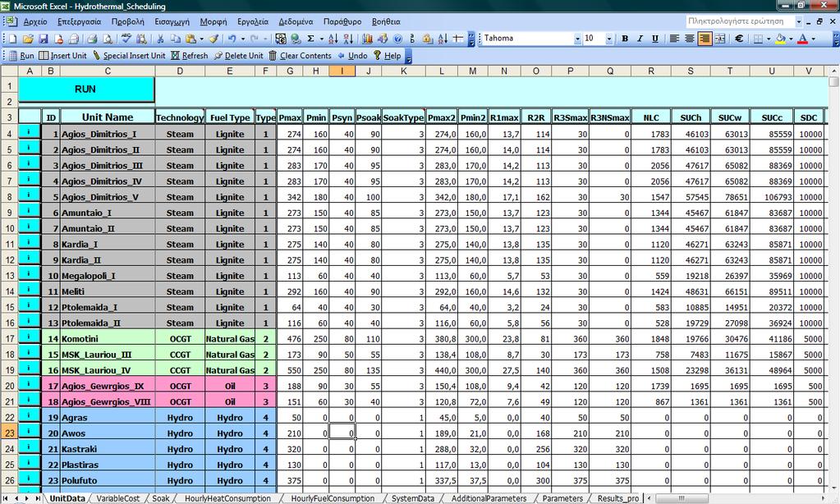Print the sheet using the printer icon
The width and height of the screenshot is (840, 504).
click(x=92, y=39)
